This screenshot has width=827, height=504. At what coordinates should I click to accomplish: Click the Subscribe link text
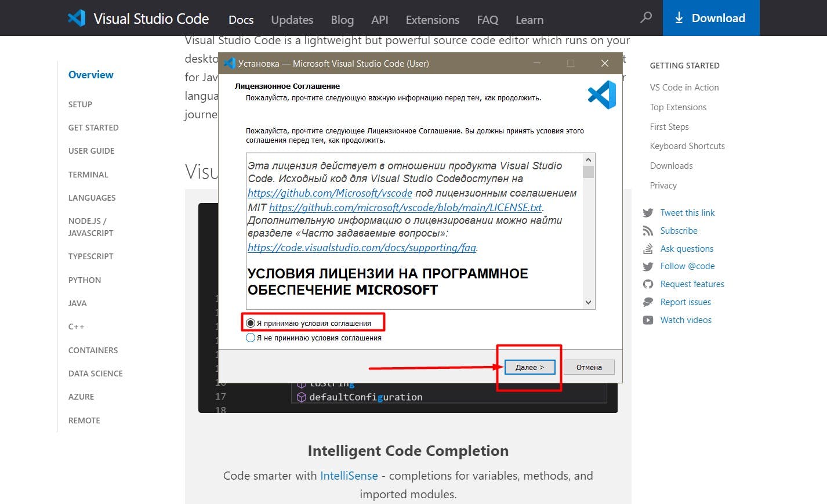[x=679, y=231]
